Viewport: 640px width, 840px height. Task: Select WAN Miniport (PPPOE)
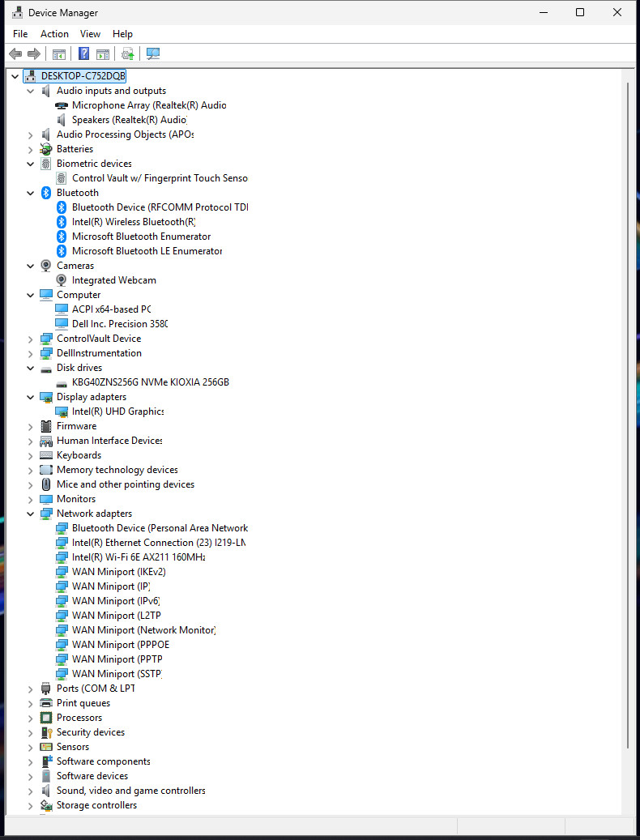pyautogui.click(x=121, y=645)
